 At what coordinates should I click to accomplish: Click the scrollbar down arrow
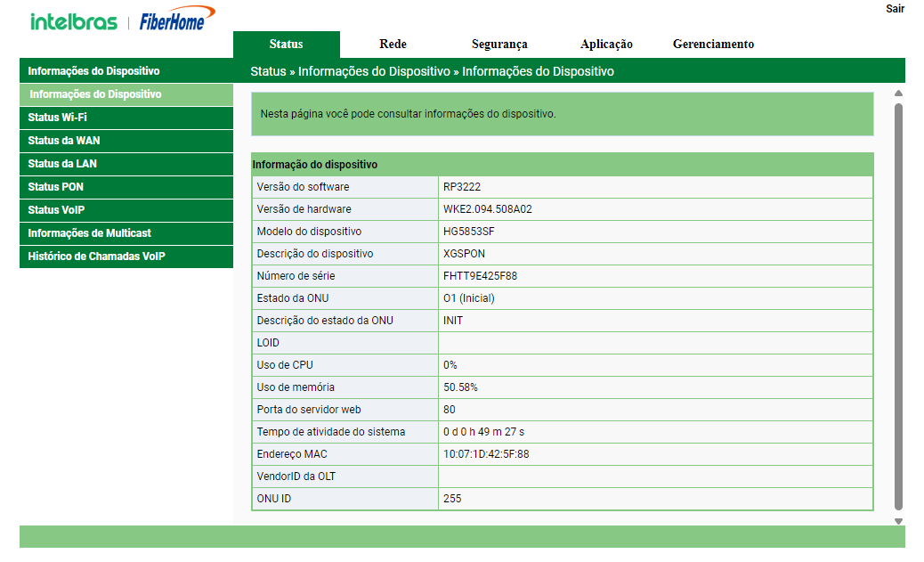tap(898, 521)
